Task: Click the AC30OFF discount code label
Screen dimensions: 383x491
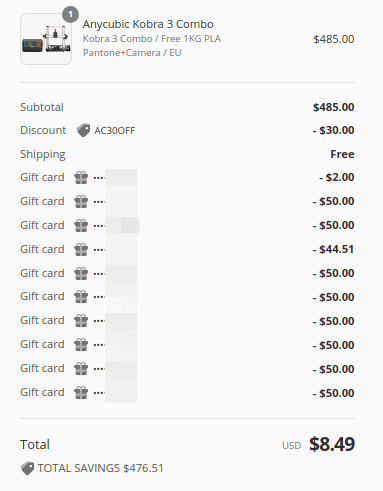Action: (x=115, y=131)
